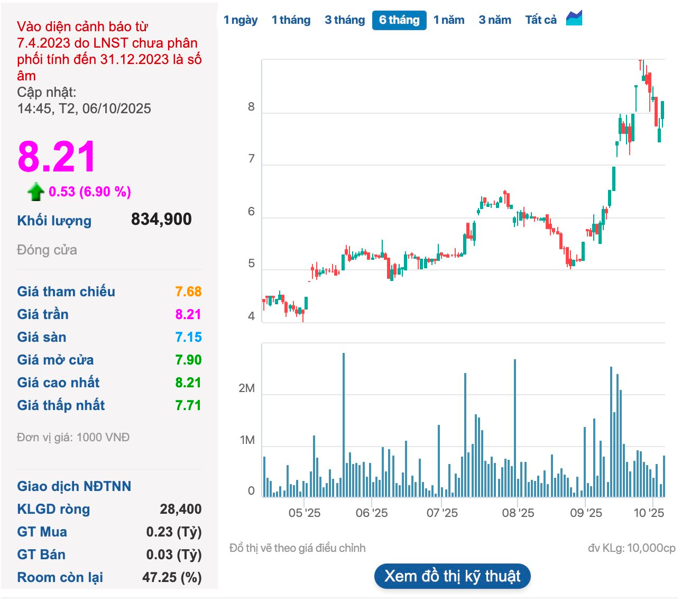700x600 pixels.
Task: View the Tất cả full history tab
Action: [541, 20]
